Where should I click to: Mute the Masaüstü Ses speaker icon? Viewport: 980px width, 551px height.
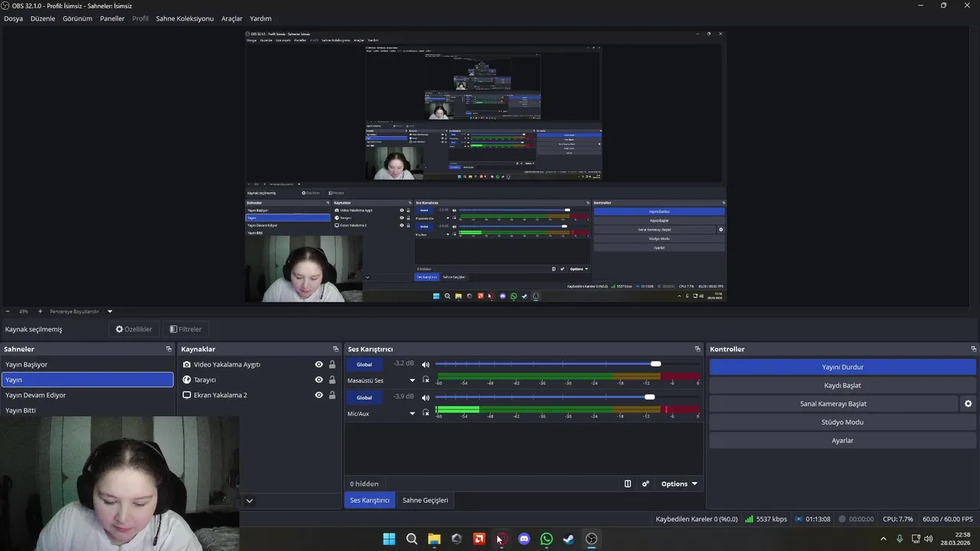click(426, 364)
